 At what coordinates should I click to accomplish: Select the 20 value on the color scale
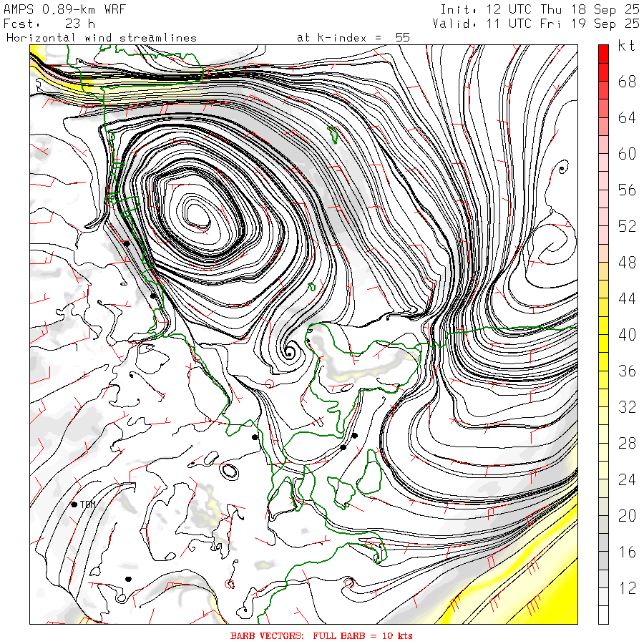pos(627,515)
